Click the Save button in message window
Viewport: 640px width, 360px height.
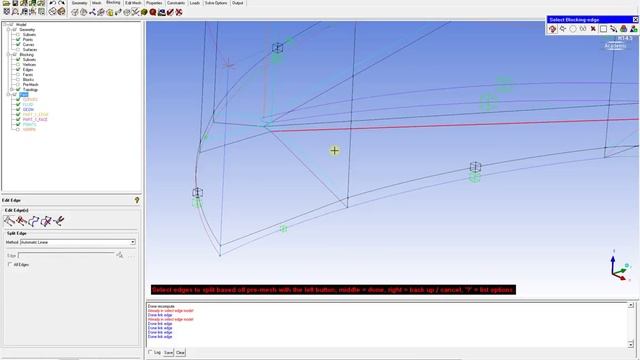168,352
